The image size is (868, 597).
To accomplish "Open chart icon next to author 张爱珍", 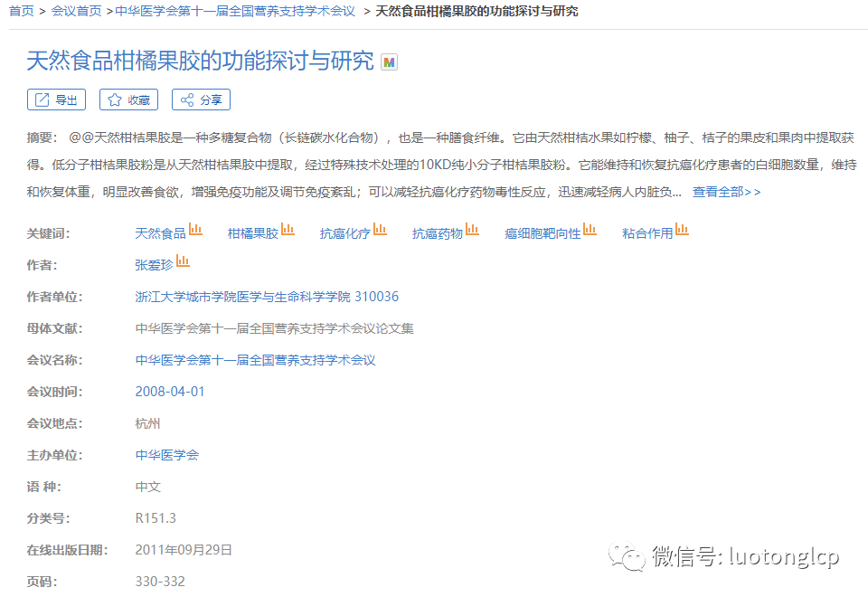I will pyautogui.click(x=183, y=261).
